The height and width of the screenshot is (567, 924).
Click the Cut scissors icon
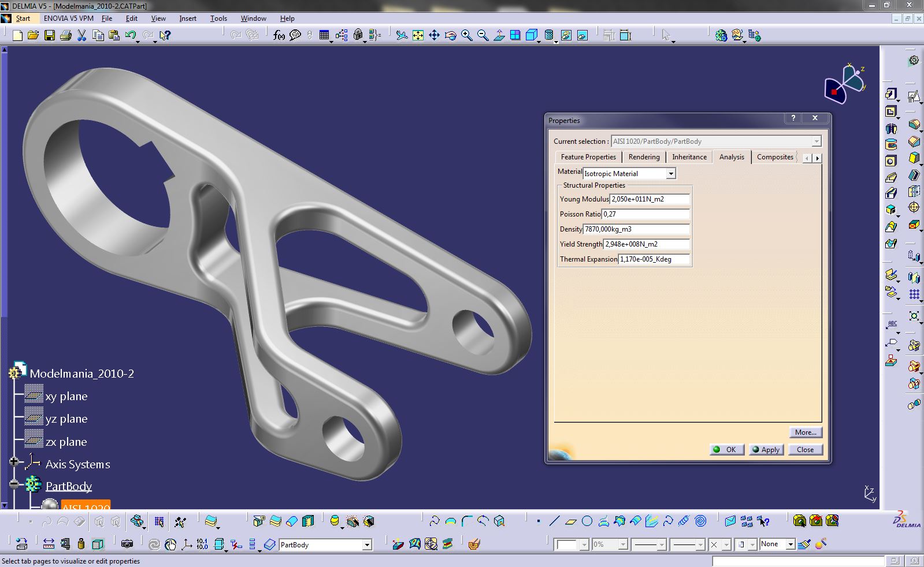coord(82,36)
